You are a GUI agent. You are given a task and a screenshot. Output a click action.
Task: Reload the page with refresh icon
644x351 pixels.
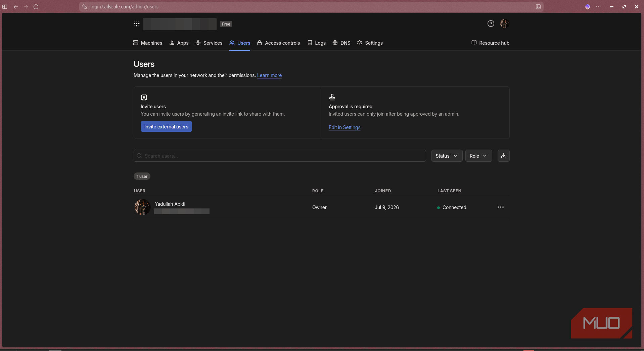coord(36,7)
